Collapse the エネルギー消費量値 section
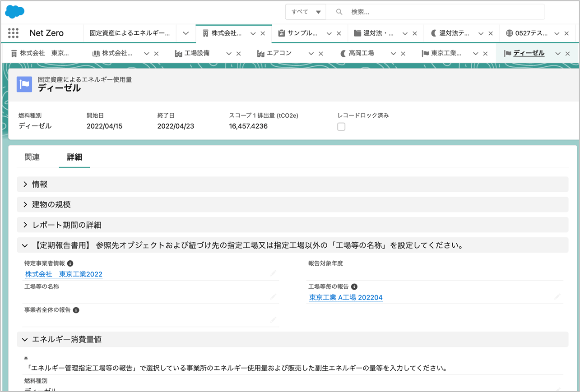 point(292,339)
